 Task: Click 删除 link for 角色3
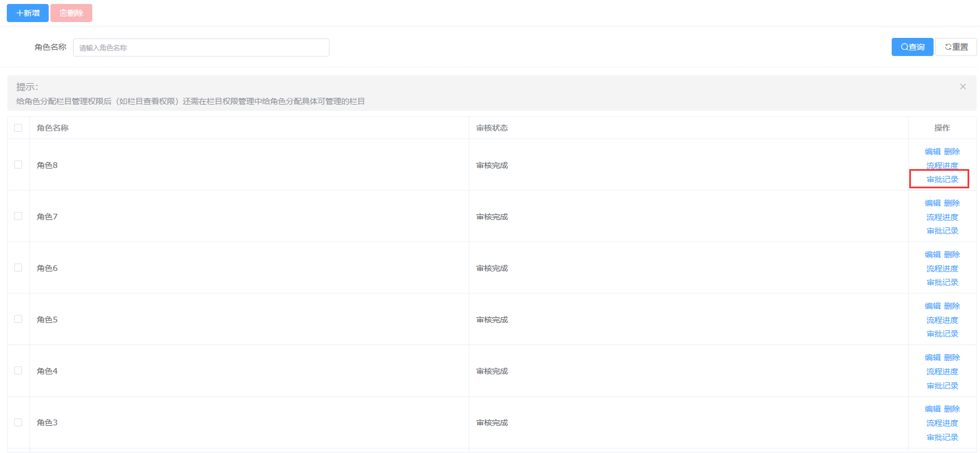point(952,409)
